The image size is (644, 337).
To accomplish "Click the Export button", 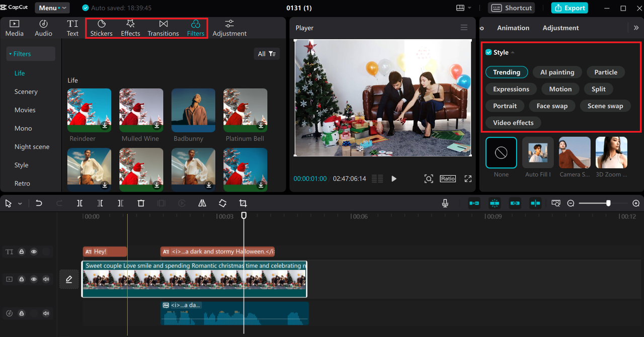I will coord(570,8).
